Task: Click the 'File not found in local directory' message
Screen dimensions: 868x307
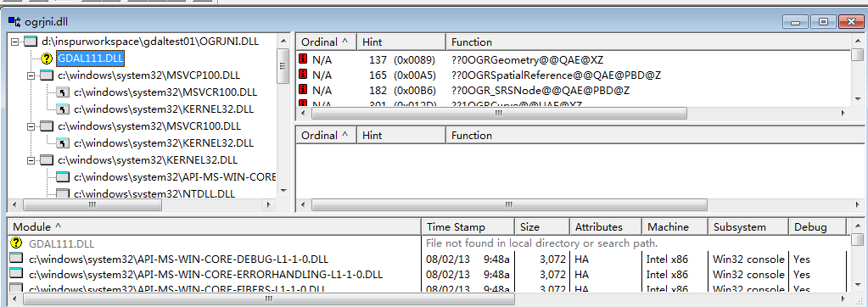Action: [x=541, y=243]
